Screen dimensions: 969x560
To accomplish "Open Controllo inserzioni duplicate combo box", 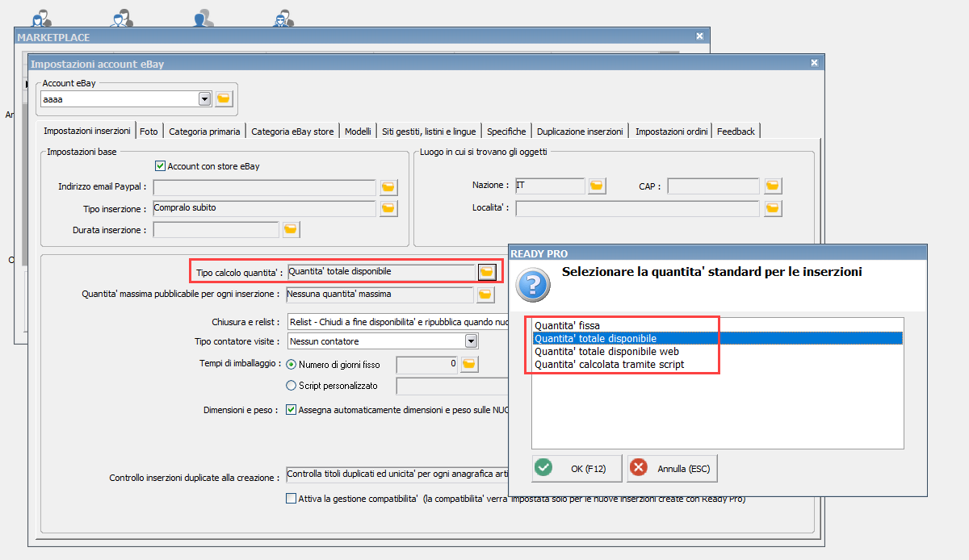I will point(397,474).
